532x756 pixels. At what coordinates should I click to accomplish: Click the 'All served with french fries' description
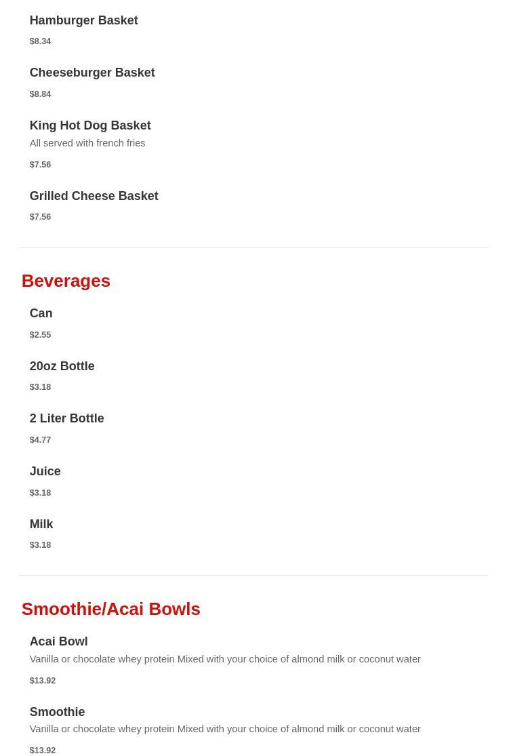click(87, 143)
